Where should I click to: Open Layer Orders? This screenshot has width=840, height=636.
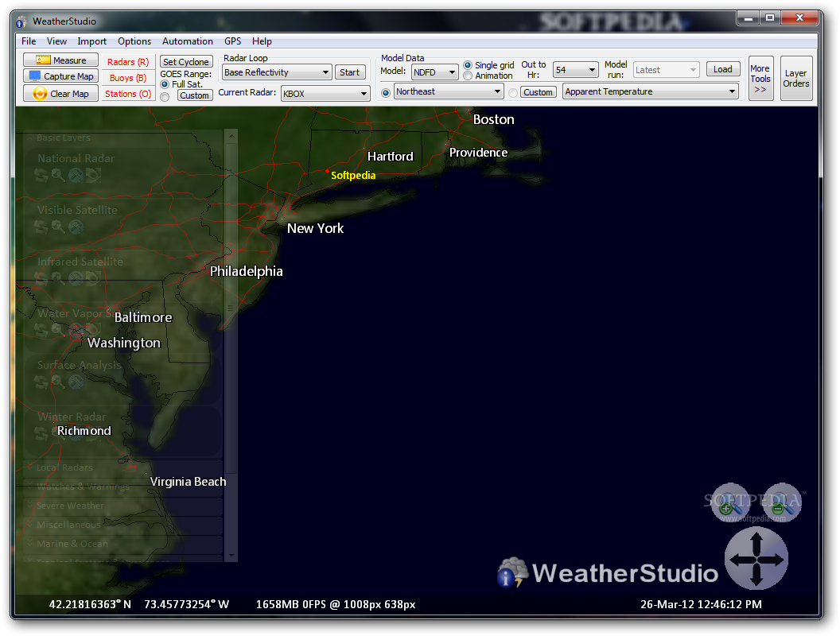point(796,79)
